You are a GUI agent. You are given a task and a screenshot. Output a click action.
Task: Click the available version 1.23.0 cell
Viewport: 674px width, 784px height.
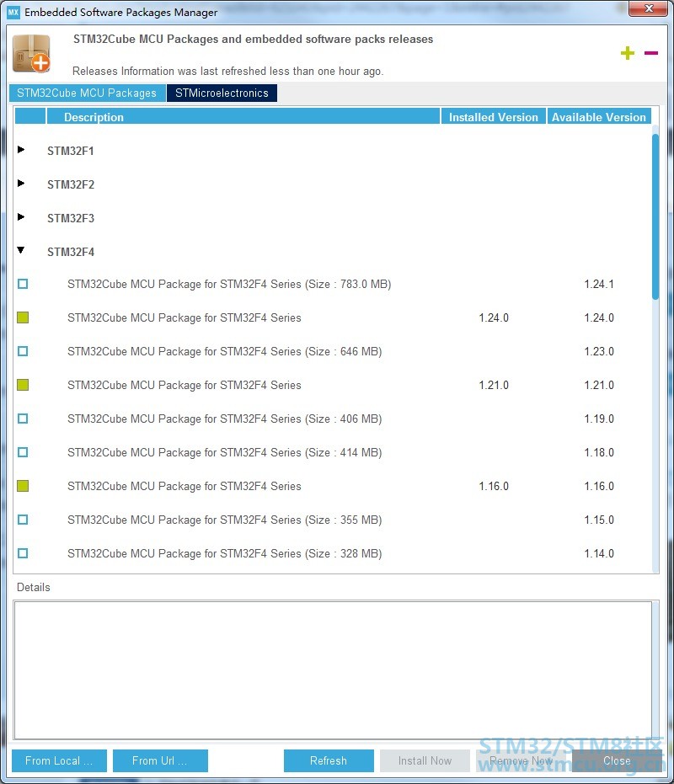click(599, 351)
